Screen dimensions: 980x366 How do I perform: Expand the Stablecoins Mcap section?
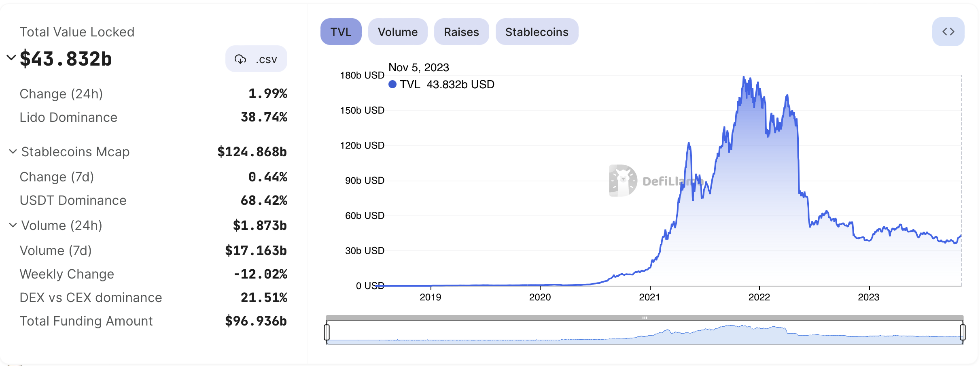click(13, 151)
